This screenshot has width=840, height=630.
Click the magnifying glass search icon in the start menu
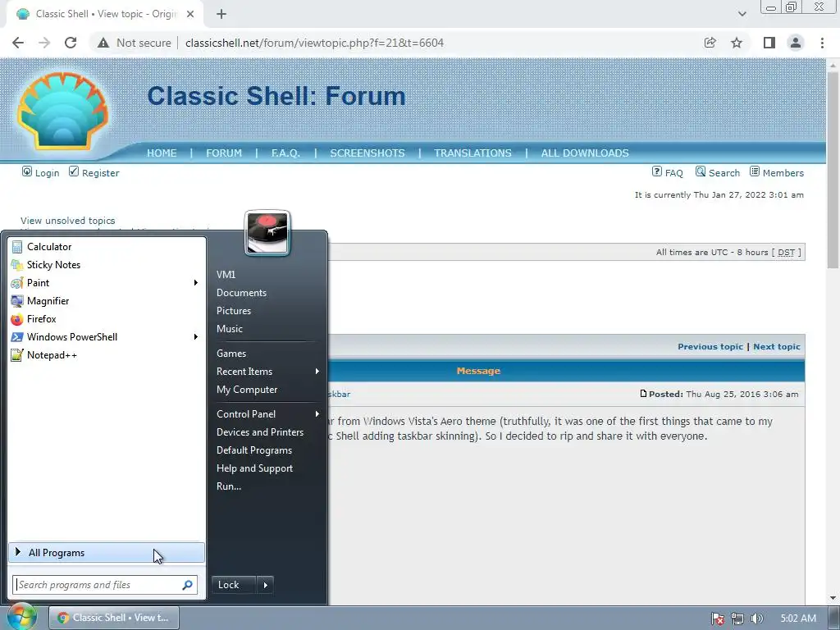[x=188, y=585]
